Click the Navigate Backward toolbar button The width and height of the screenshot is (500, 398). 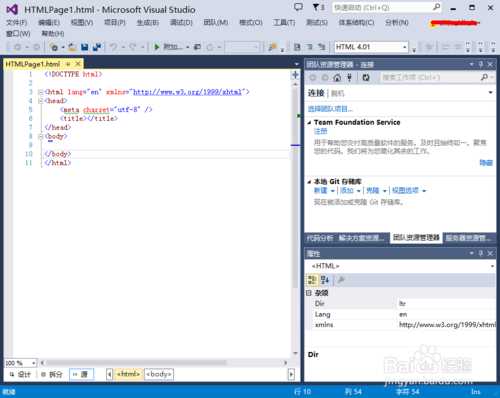(x=18, y=47)
